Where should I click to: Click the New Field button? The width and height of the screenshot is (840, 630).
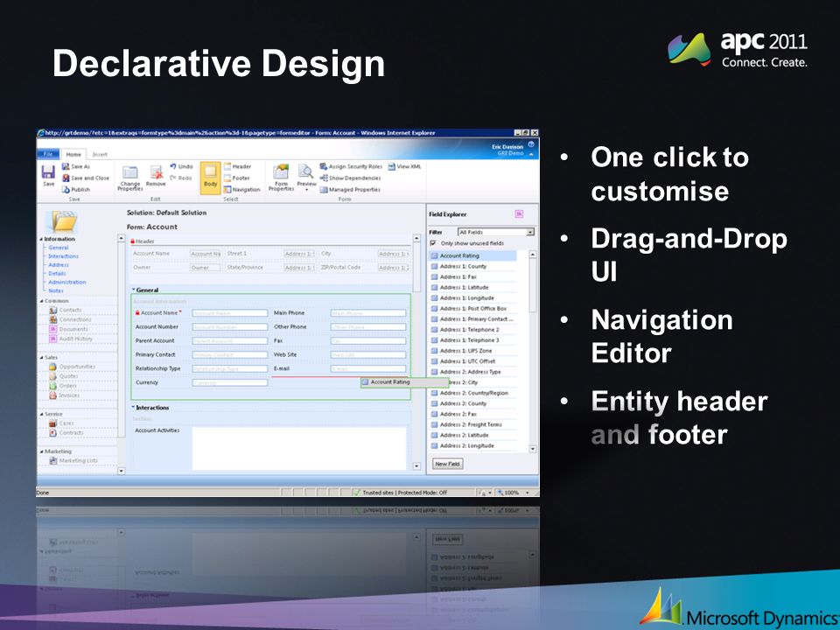click(447, 464)
